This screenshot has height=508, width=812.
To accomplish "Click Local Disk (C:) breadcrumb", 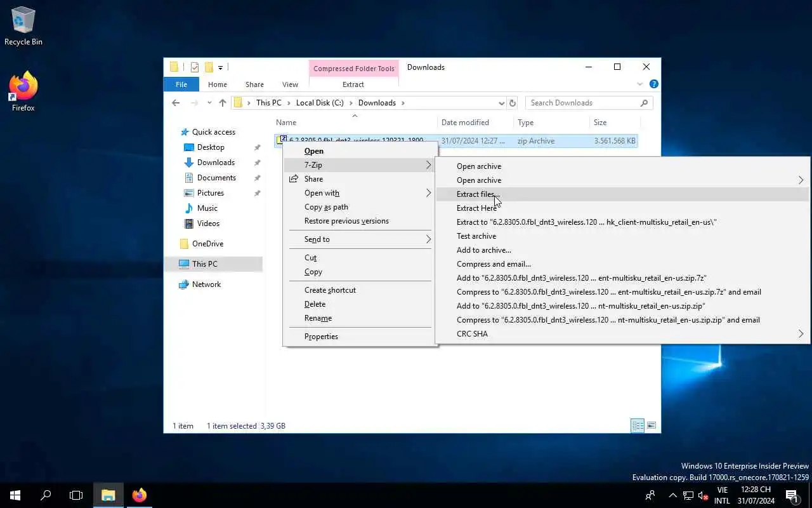I will click(320, 103).
